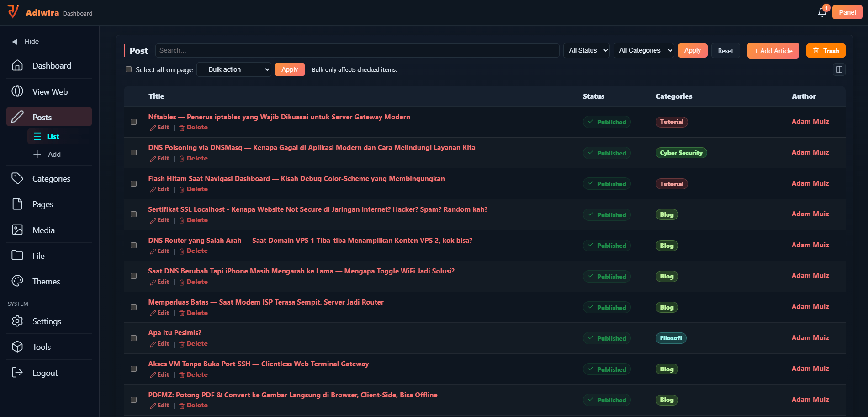Check the Sertifikat SSL Localhost checkbox
868x417 pixels.
134,214
